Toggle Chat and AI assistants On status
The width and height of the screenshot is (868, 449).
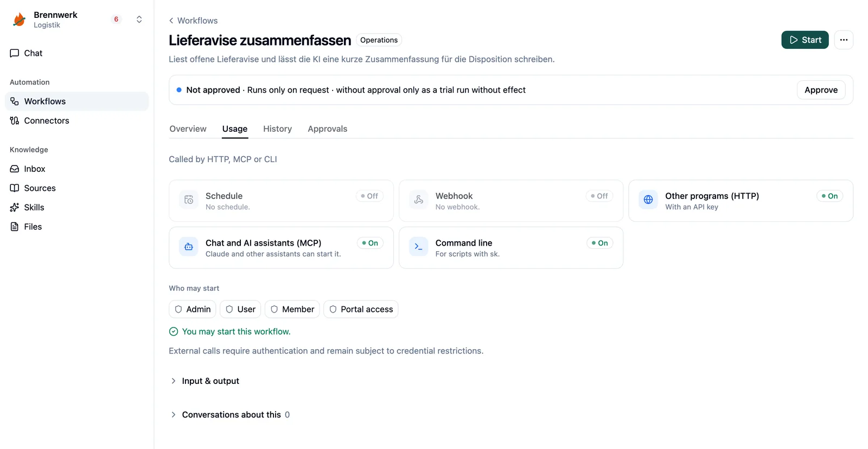pyautogui.click(x=370, y=243)
